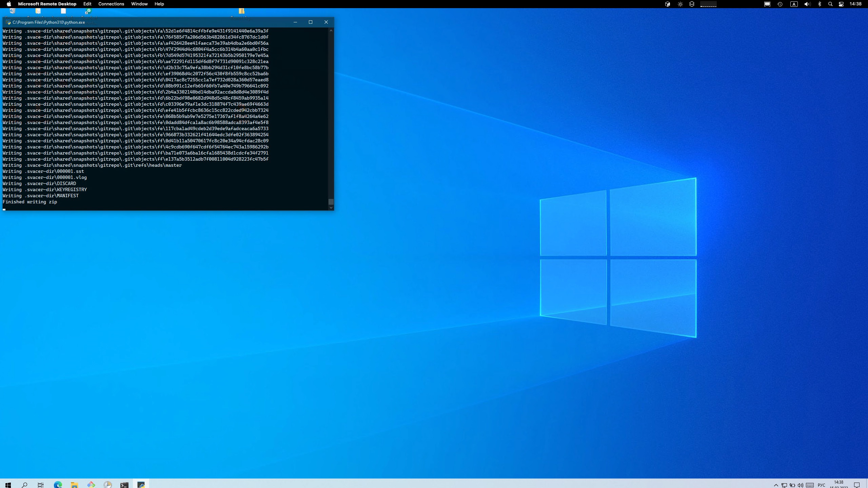Viewport: 868px width, 488px height.
Task: Click the display mirroring icon in menu bar
Action: pyautogui.click(x=767, y=4)
